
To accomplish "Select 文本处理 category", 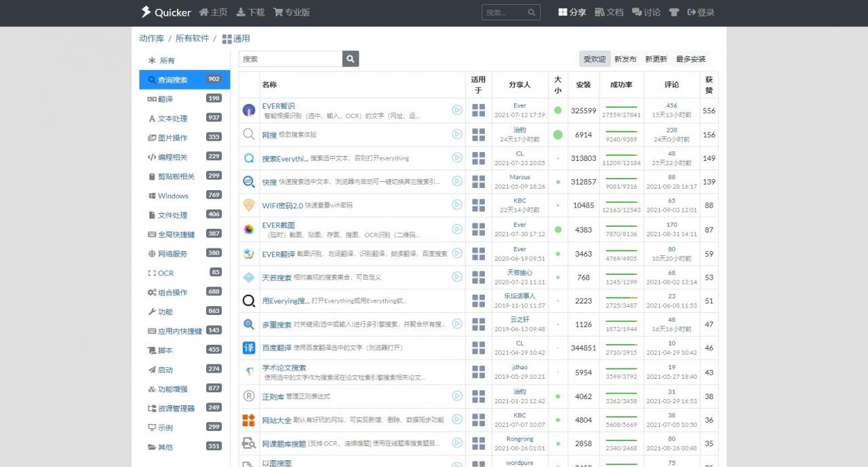I will [x=184, y=118].
